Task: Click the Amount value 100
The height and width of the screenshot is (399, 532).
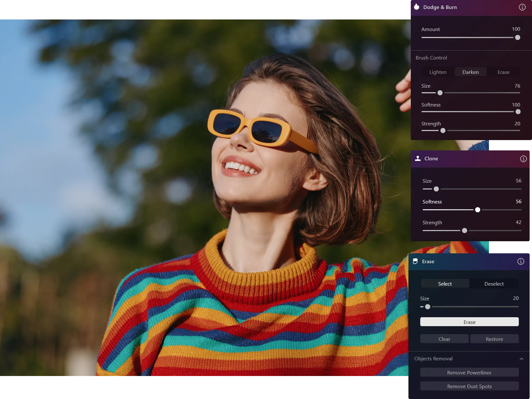Action: coord(516,29)
